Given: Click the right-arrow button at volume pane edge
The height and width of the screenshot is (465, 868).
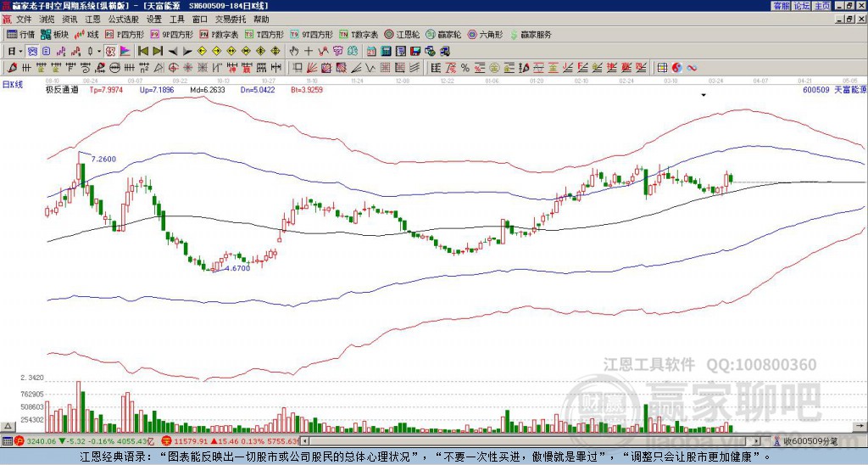Looking at the screenshot, I should pos(860,426).
